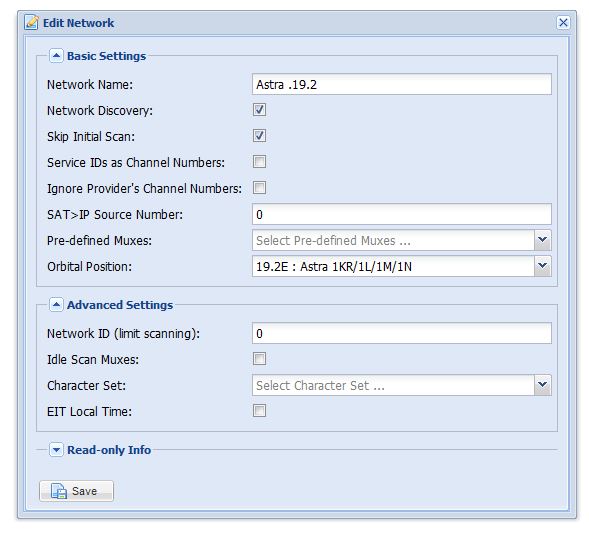589x534 pixels.
Task: Open the Pre-defined Muxes dropdown arrow
Action: coord(542,240)
